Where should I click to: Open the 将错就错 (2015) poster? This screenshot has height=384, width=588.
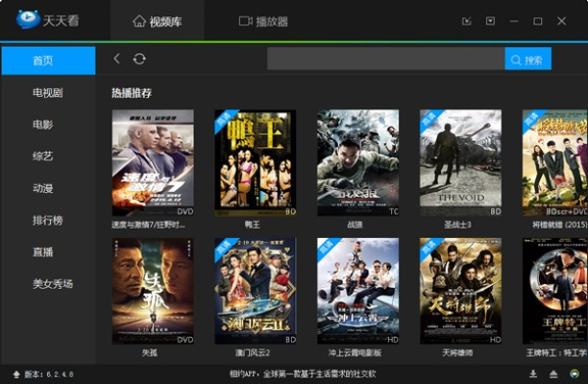(x=555, y=162)
